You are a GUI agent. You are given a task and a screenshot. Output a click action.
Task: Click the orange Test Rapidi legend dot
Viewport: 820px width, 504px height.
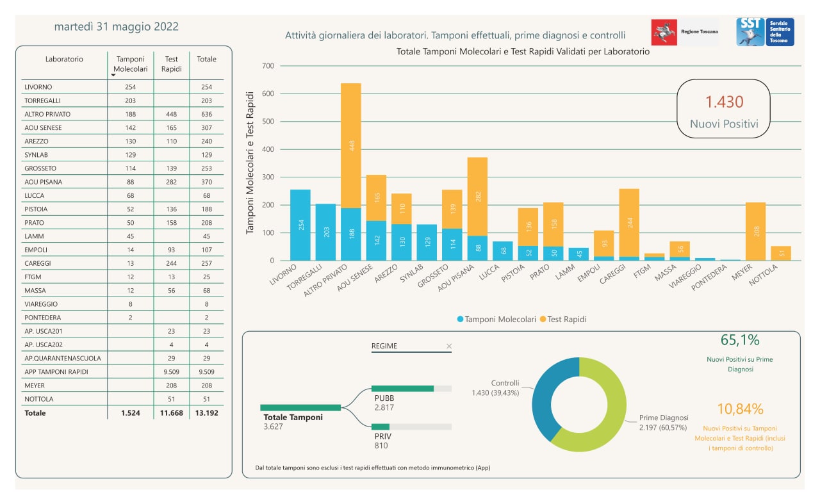[x=543, y=319]
